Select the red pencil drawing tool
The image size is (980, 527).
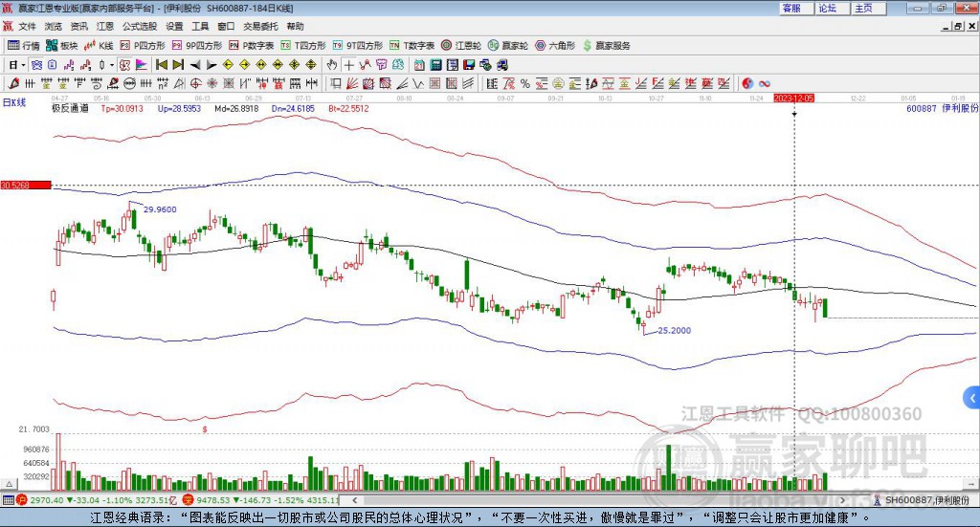click(13, 83)
